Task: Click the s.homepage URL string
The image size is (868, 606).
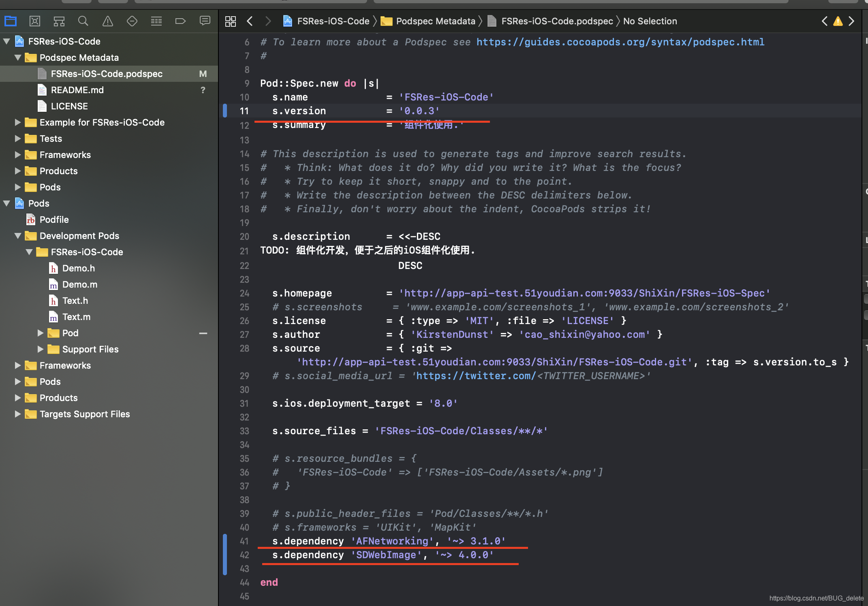Action: coord(584,293)
